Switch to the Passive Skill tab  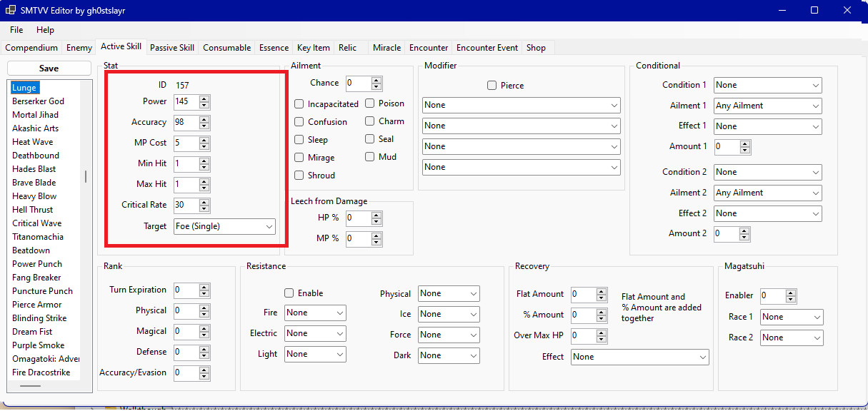tap(171, 48)
